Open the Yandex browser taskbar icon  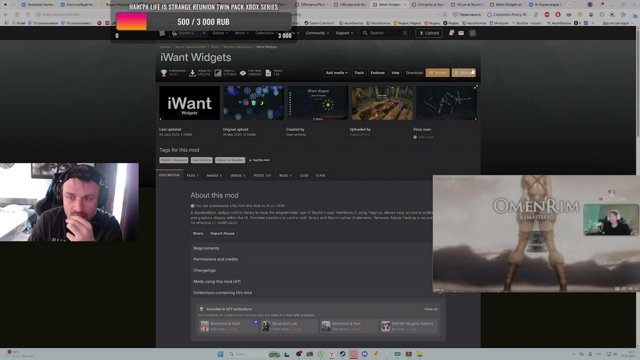[x=331, y=354]
